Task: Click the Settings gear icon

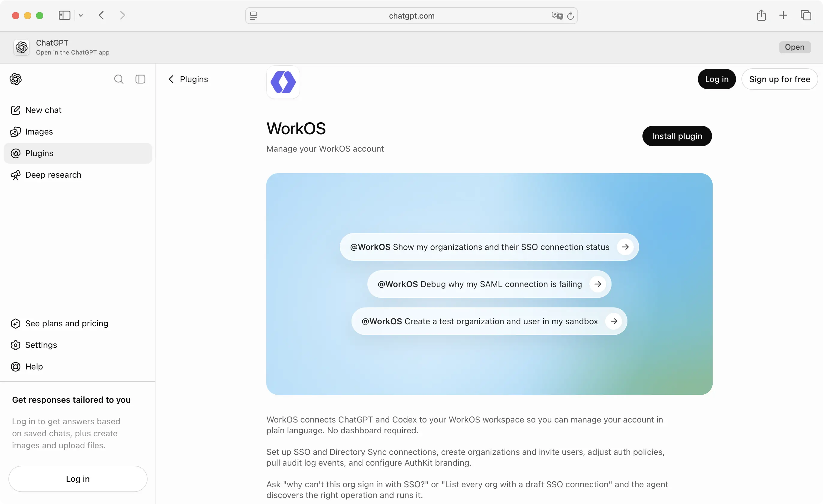Action: (15, 345)
